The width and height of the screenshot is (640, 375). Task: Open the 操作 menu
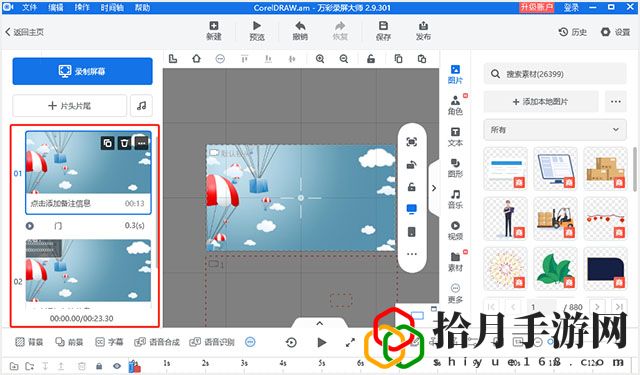point(82,7)
